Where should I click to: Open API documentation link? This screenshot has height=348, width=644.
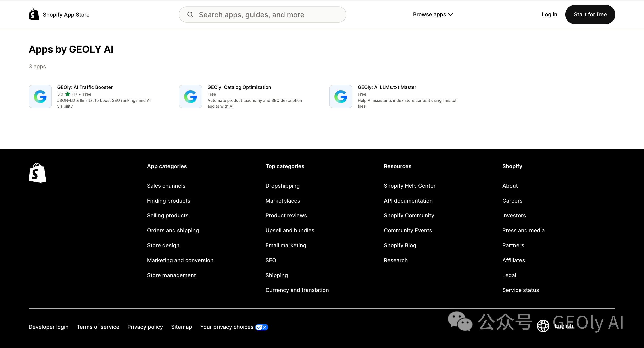[408, 201]
